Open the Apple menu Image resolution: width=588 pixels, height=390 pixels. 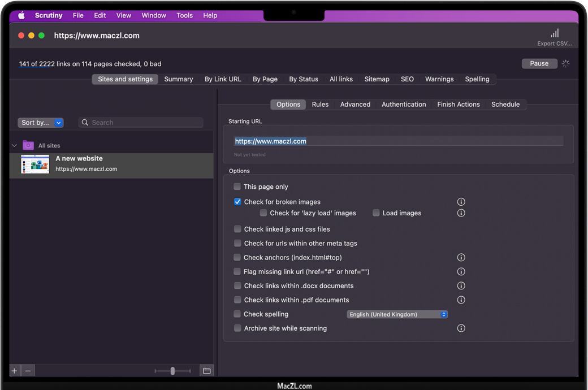click(x=21, y=16)
